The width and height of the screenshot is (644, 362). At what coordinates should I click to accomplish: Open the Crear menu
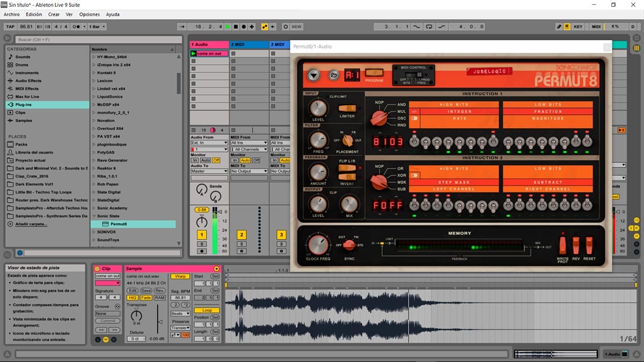pos(54,14)
